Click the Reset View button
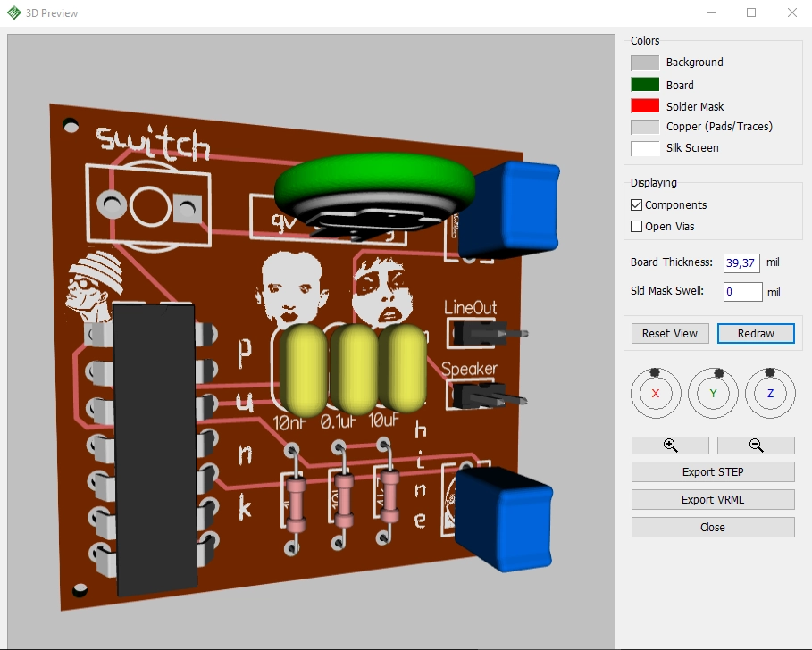 click(669, 333)
